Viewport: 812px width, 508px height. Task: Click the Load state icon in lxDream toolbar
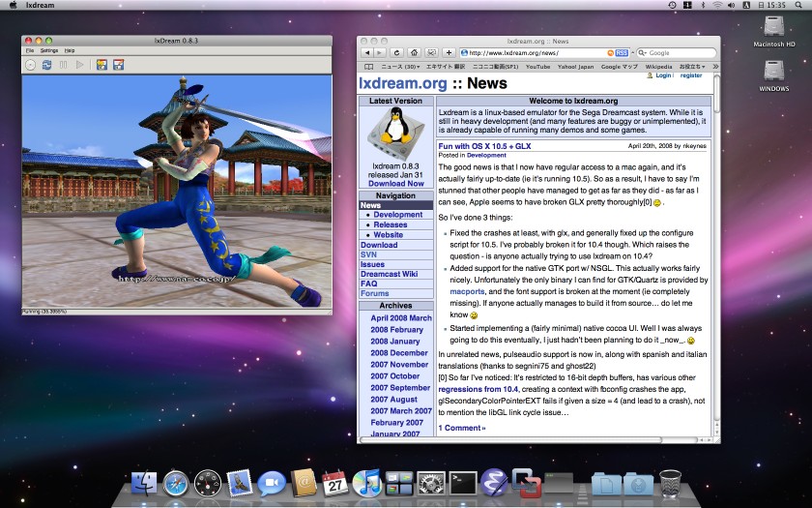102,65
